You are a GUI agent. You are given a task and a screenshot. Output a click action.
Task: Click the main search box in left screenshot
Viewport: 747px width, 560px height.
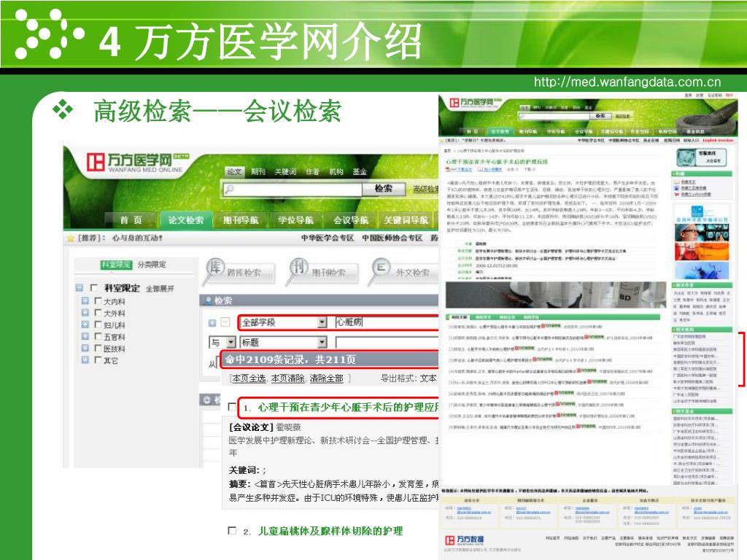293,189
